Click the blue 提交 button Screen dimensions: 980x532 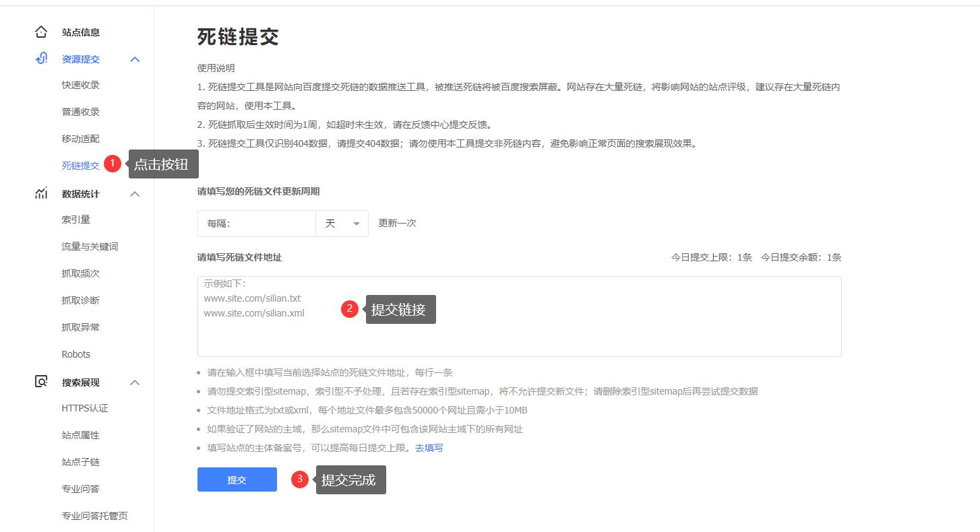237,479
